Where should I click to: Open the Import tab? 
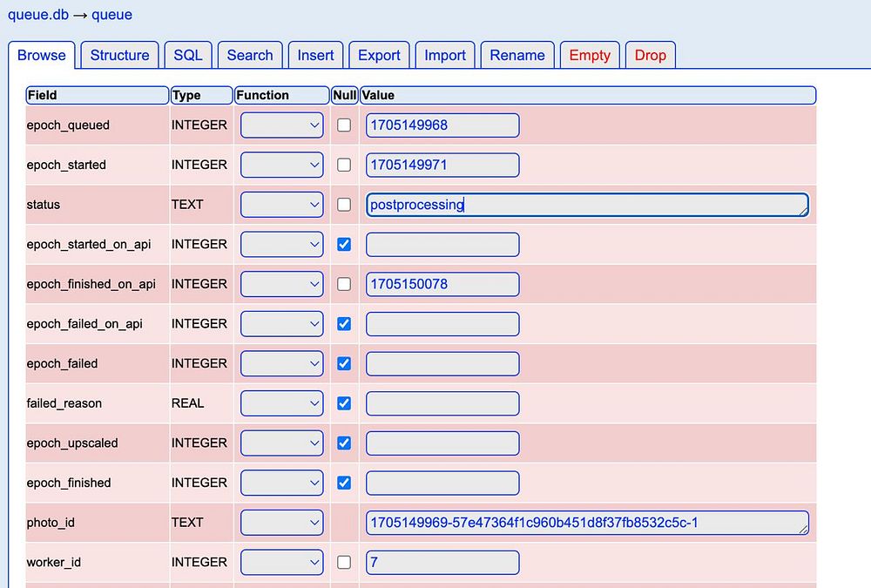pyautogui.click(x=445, y=55)
